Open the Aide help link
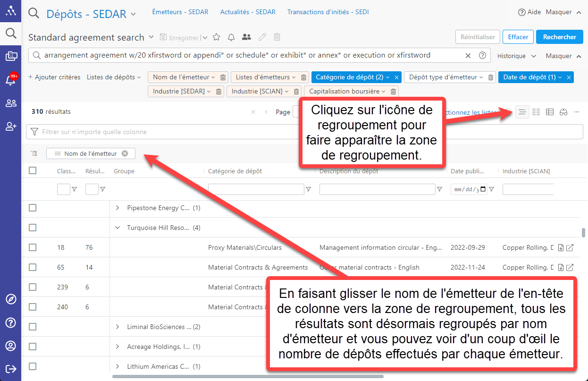This screenshot has height=381, width=588. (529, 12)
